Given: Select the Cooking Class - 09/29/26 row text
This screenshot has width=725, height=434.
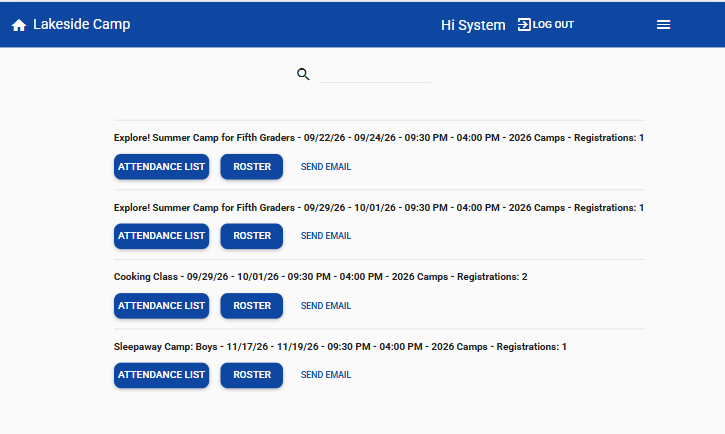Looking at the screenshot, I should pos(320,277).
